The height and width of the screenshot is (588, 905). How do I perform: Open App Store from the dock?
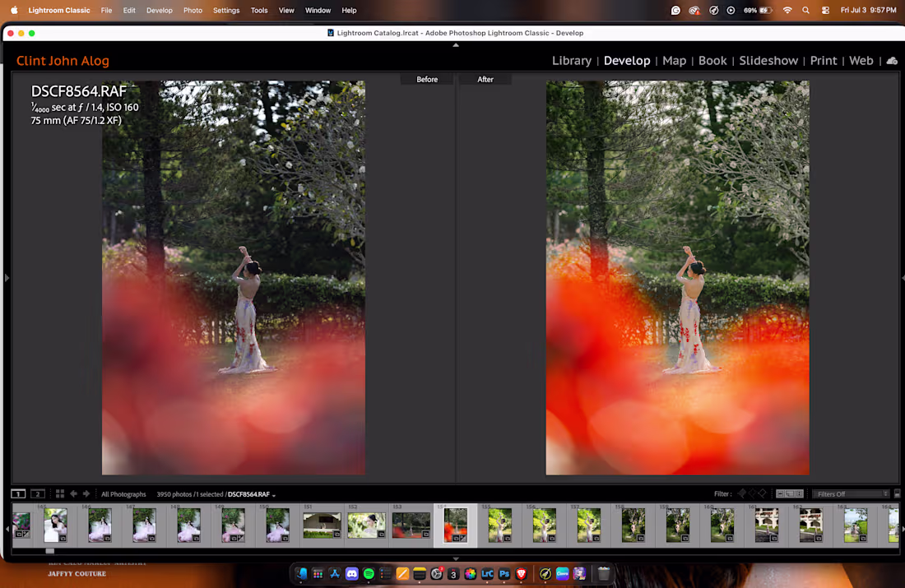click(x=335, y=573)
